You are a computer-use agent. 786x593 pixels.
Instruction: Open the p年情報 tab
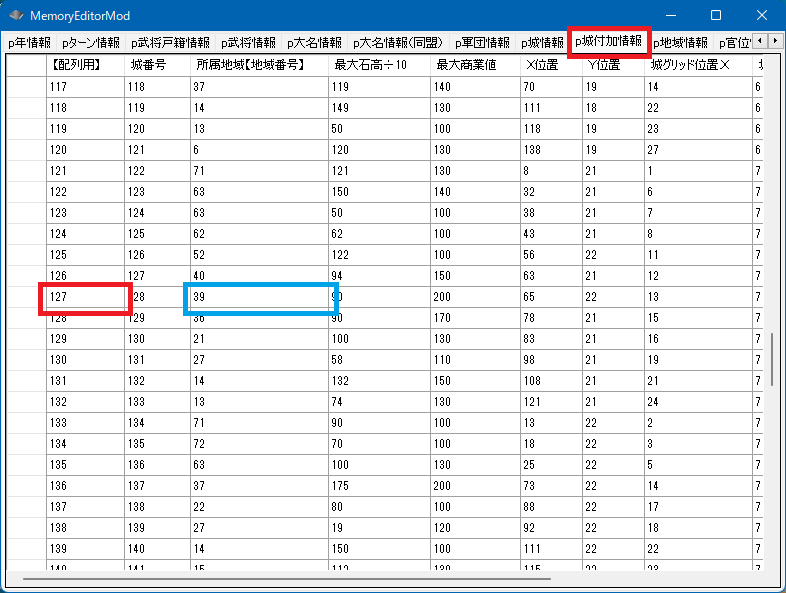tap(28, 43)
